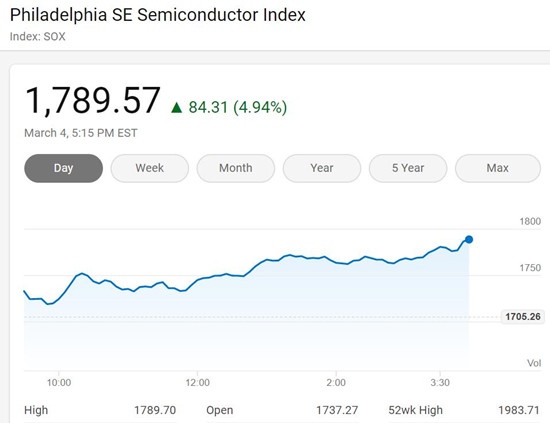550x423 pixels.
Task: Switch chart to Week view
Action: click(x=150, y=168)
